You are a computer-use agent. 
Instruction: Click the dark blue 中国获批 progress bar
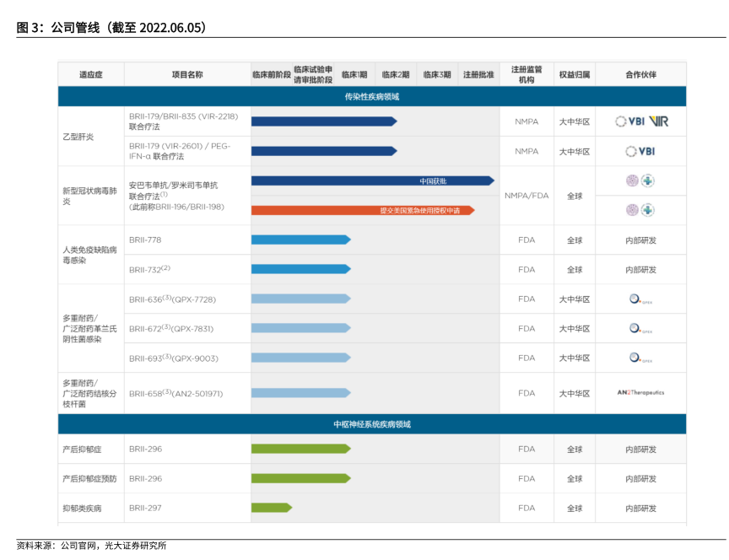[x=372, y=180]
